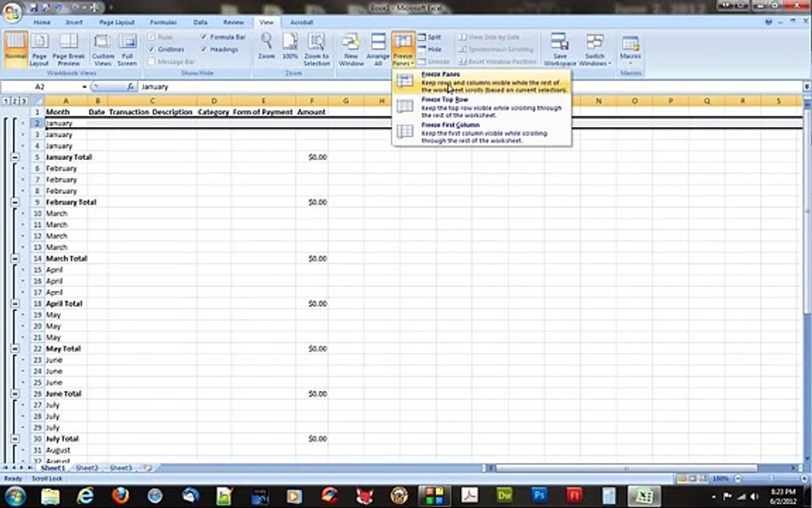Open Macros dropdown
Image resolution: width=812 pixels, height=508 pixels.
630,49
